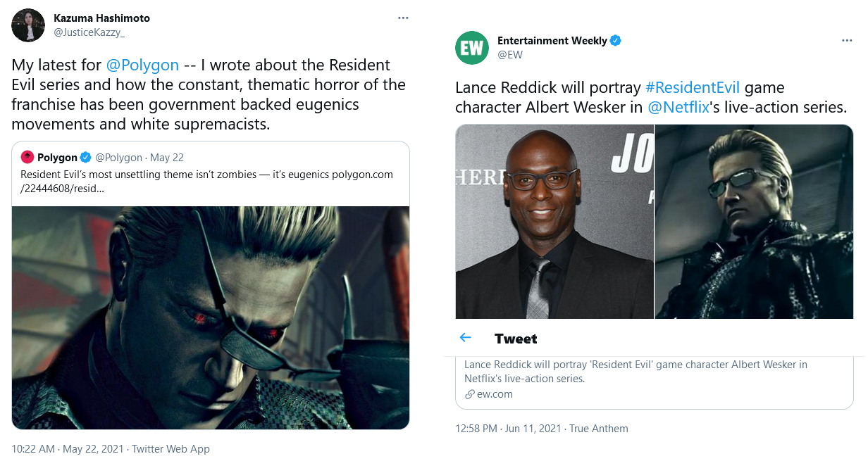This screenshot has width=868, height=473.
Task: Click Entertainment Weekly's blue verified badge
Action: [x=615, y=41]
